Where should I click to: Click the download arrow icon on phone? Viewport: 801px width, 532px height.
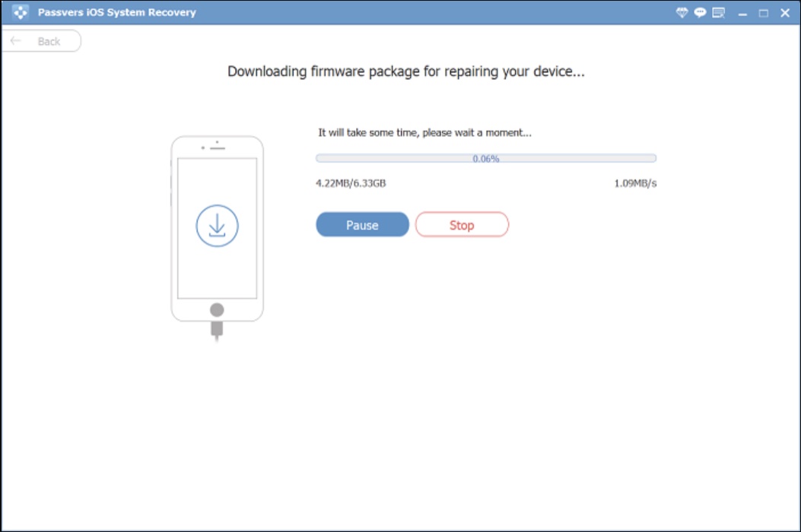pyautogui.click(x=217, y=226)
